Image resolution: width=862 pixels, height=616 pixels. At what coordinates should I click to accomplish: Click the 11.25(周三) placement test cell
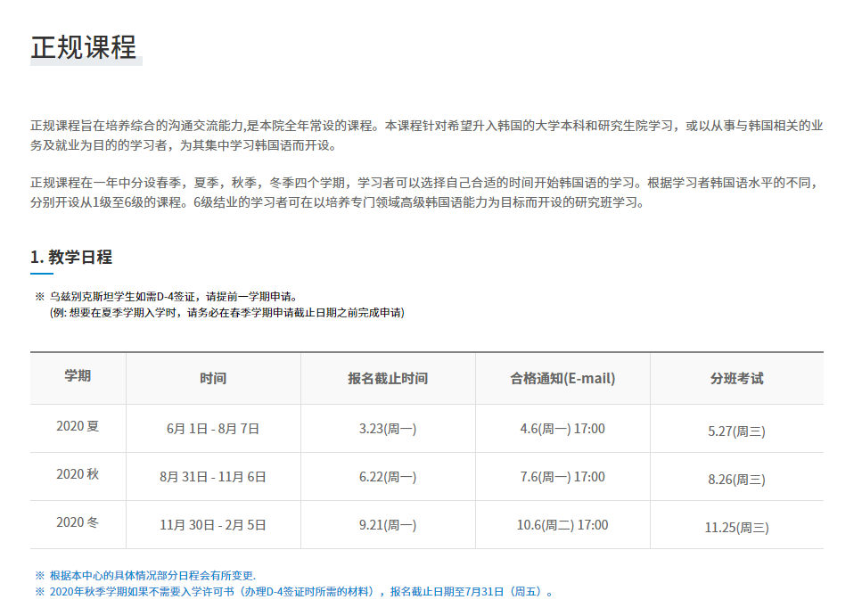tap(736, 528)
